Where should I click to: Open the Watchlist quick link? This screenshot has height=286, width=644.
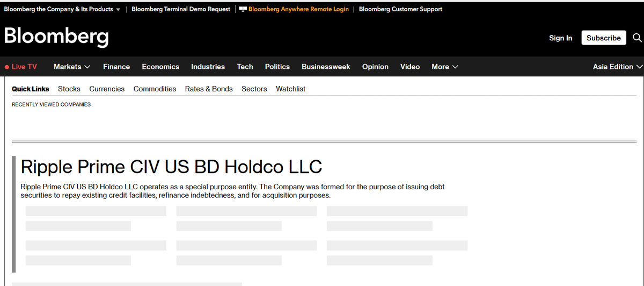(x=290, y=89)
